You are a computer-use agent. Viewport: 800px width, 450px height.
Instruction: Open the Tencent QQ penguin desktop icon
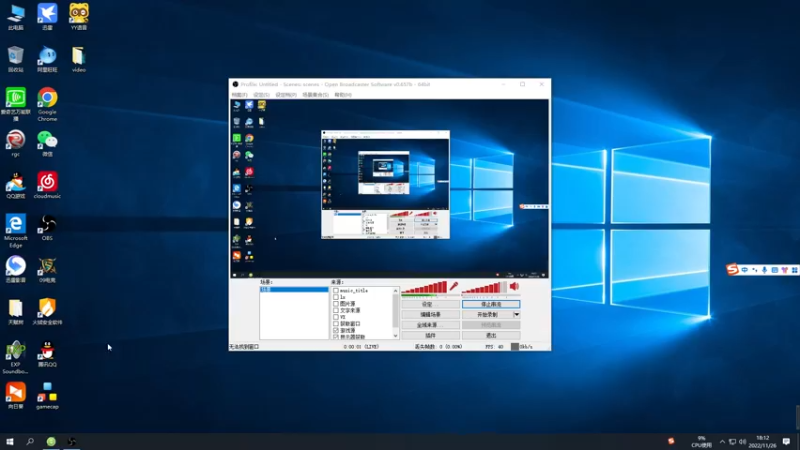[x=47, y=354]
